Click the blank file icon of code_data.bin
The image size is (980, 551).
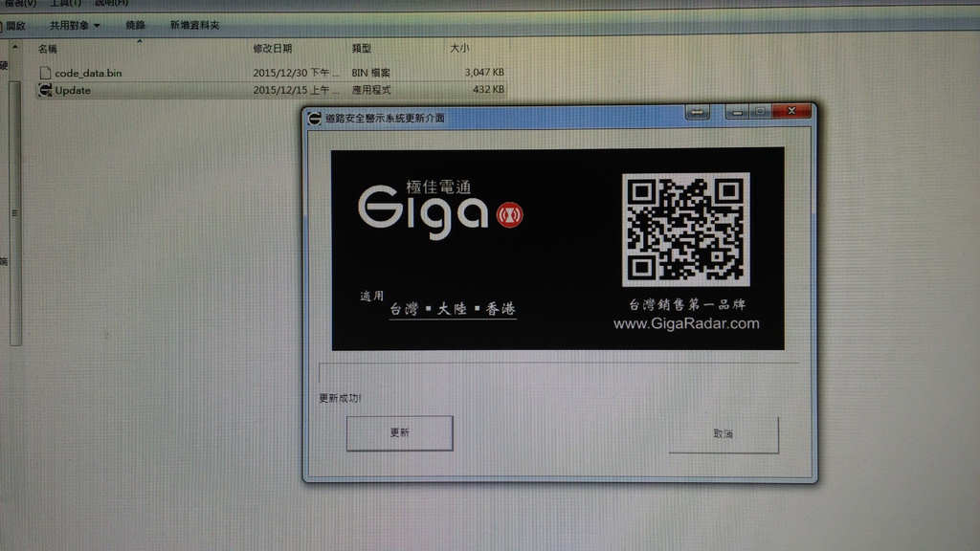(x=45, y=73)
